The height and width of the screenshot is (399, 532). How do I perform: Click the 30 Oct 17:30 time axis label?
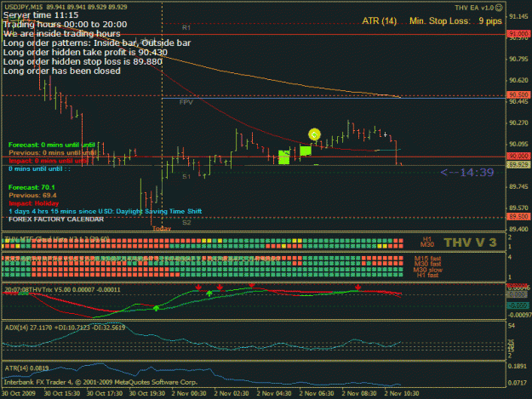click(105, 393)
